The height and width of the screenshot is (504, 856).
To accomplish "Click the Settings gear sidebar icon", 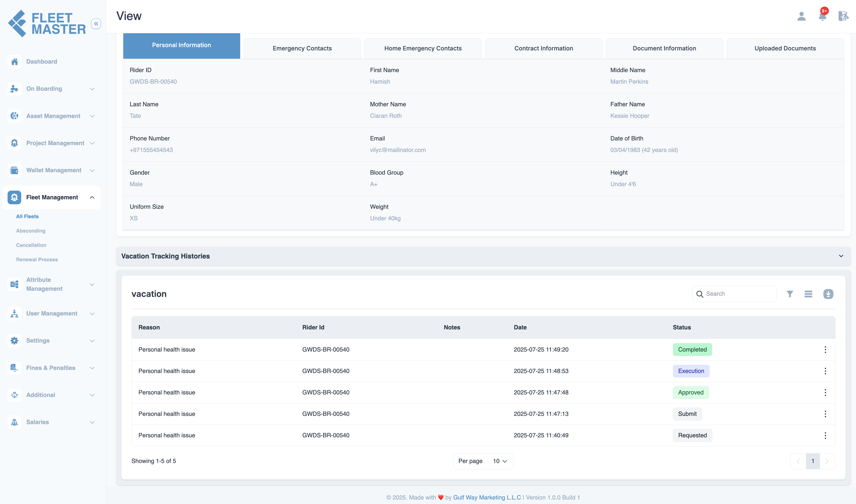I will pyautogui.click(x=14, y=341).
